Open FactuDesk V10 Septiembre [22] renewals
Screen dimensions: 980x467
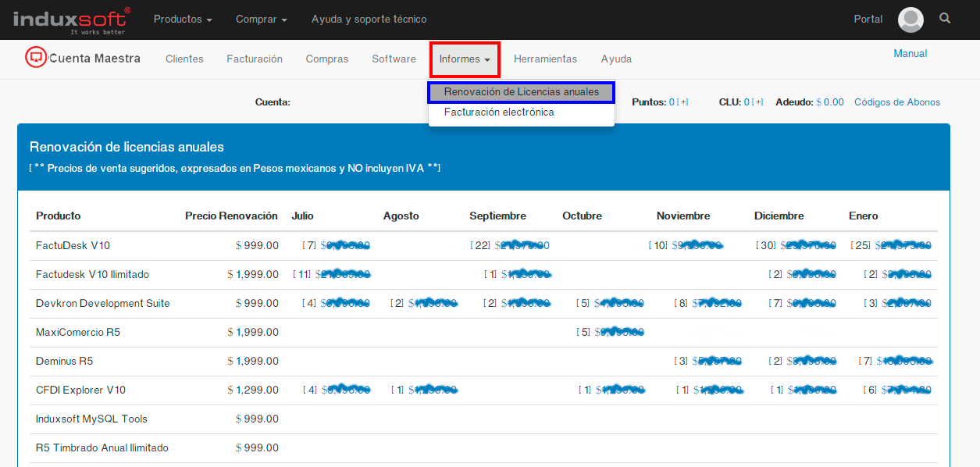[511, 246]
